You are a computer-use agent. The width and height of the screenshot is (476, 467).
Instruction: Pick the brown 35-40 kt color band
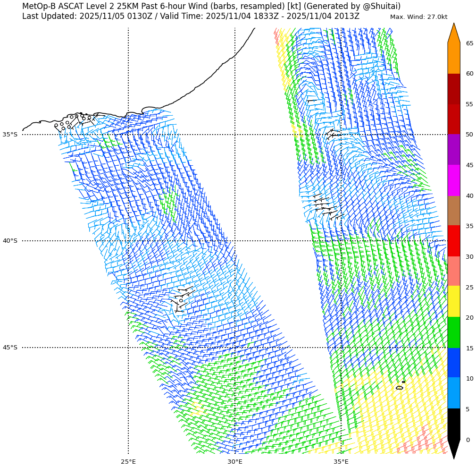(x=453, y=211)
